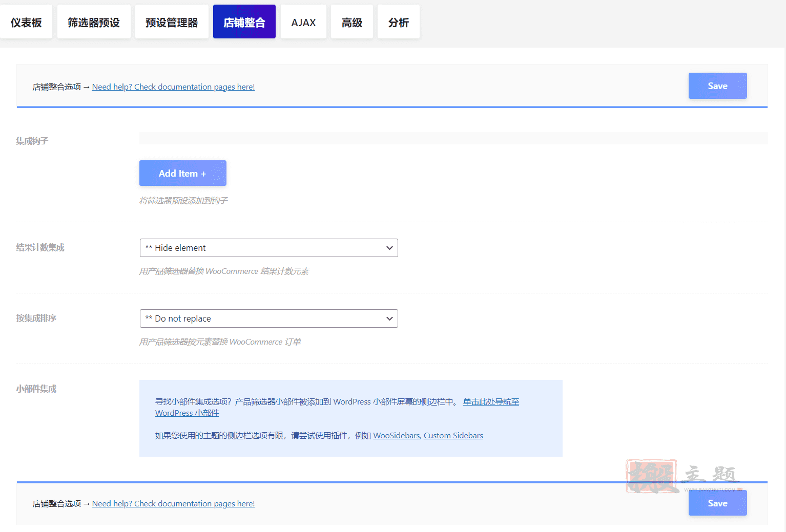Click the top Save button
The image size is (786, 532).
tap(717, 86)
